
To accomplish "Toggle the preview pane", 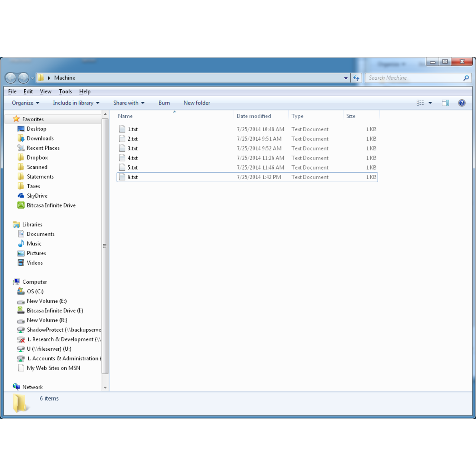I will [445, 103].
